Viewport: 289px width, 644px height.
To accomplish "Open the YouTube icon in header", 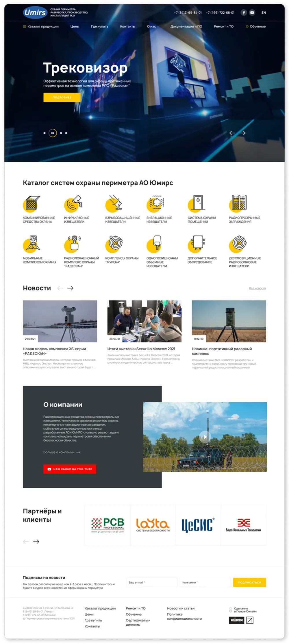I will (252, 12).
